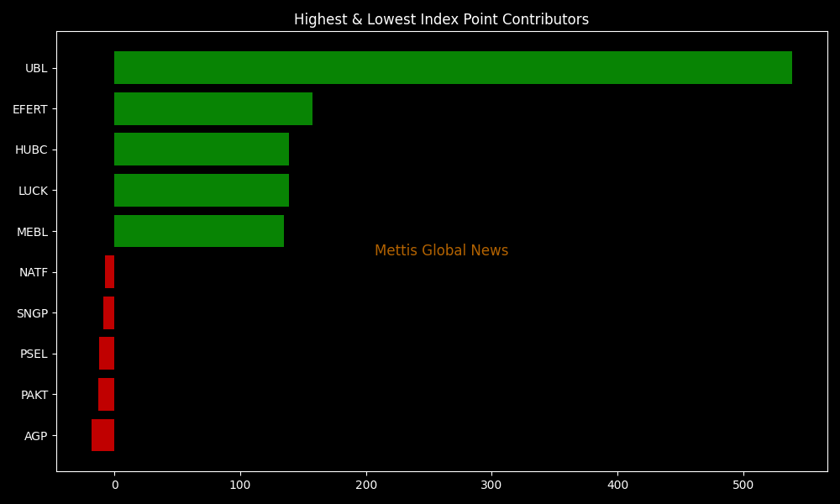Click the '100' x-axis tick label
Image resolution: width=840 pixels, height=504 pixels.
click(x=240, y=486)
